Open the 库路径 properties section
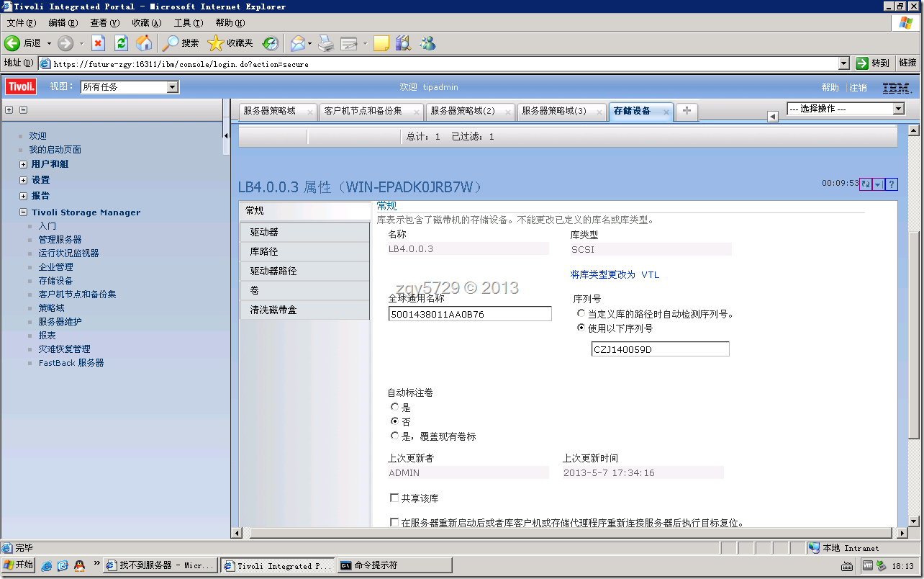Screen dimensions: 924x579 304,251
